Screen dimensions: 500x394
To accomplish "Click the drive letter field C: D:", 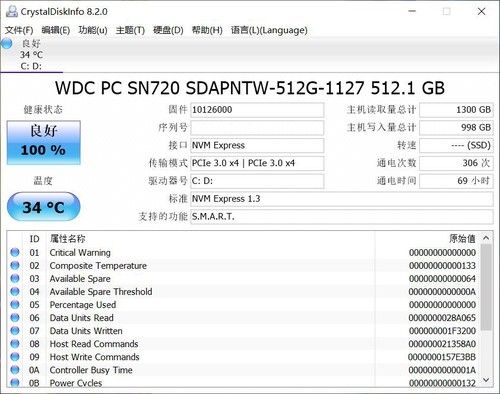I will [x=257, y=181].
